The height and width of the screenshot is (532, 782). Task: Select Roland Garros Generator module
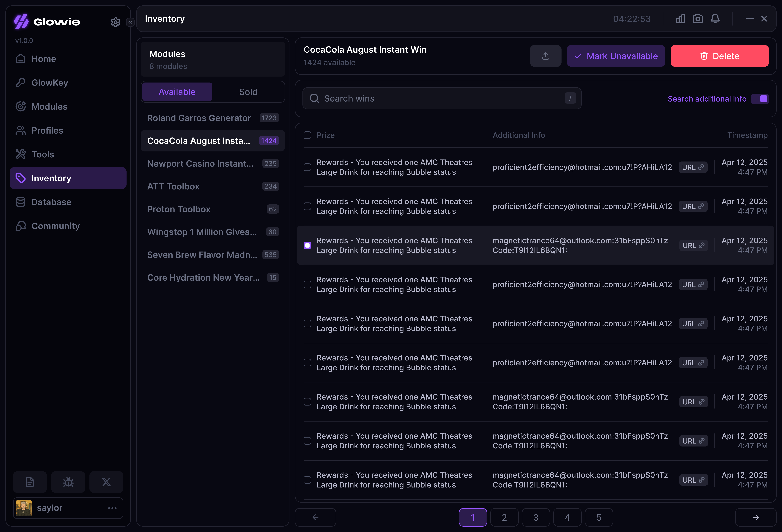[199, 118]
